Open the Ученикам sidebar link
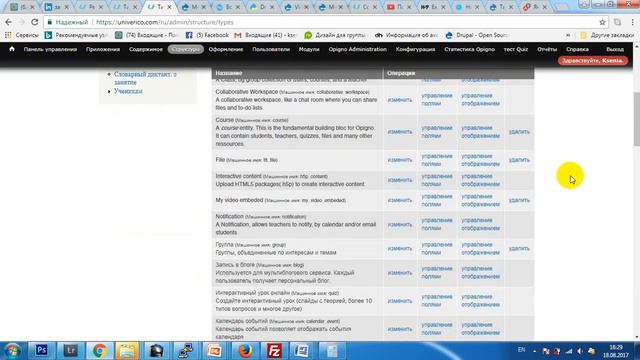Screen dimensions: 640x360 (x=128, y=91)
